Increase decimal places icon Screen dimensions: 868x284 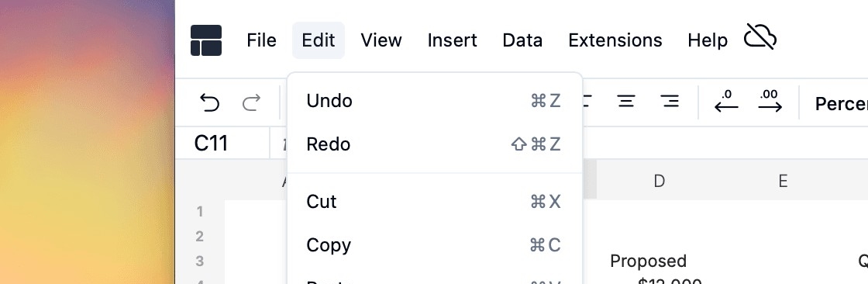(x=770, y=102)
